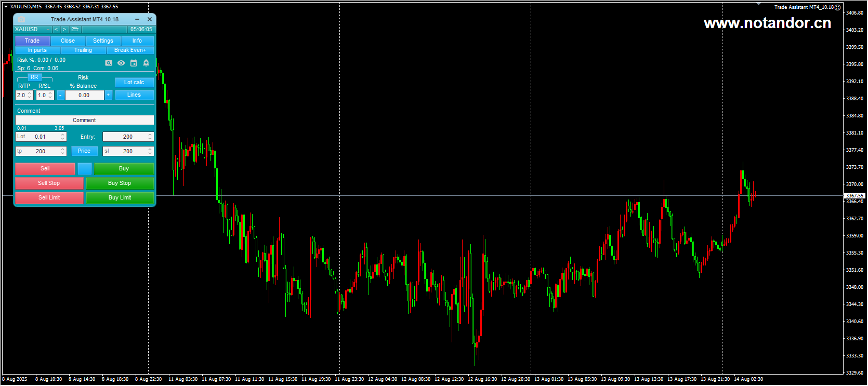
Task: Click the Buy button
Action: 124,169
